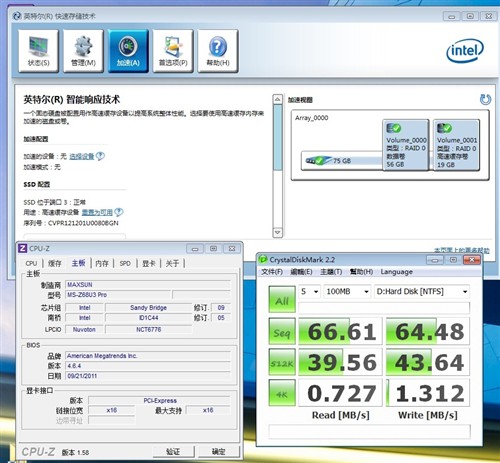Click the scroll down arrow in Intel RST panel
Screen dimensions: 500x463
click(277, 232)
